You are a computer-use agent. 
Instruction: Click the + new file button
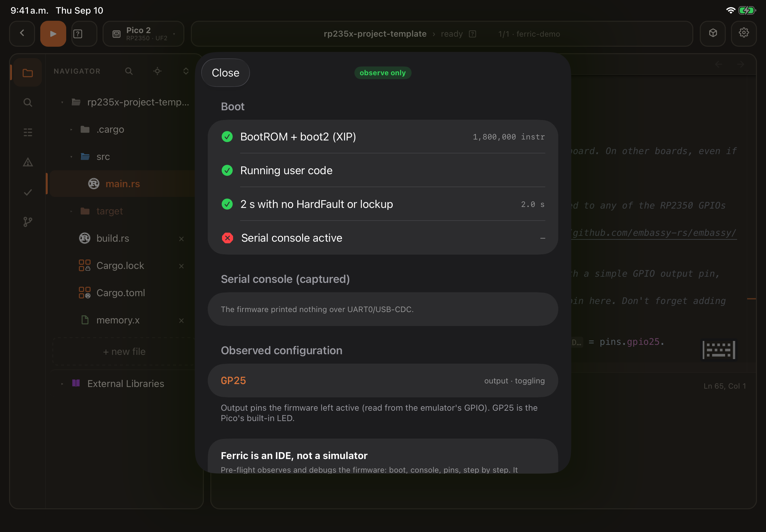124,351
